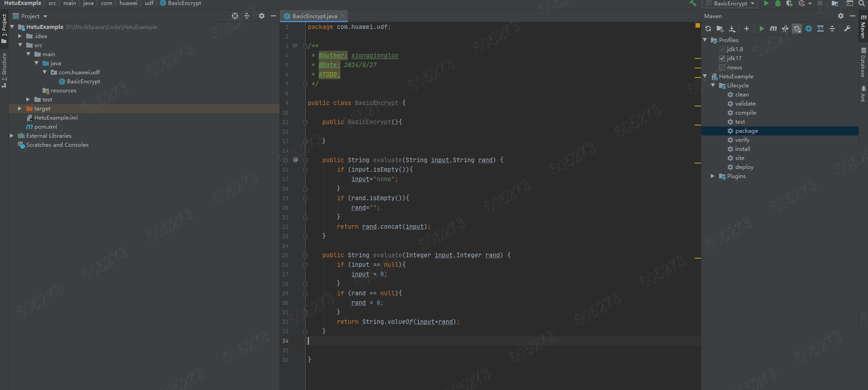868x390 pixels.
Task: Reload all Maven projects
Action: [x=708, y=29]
